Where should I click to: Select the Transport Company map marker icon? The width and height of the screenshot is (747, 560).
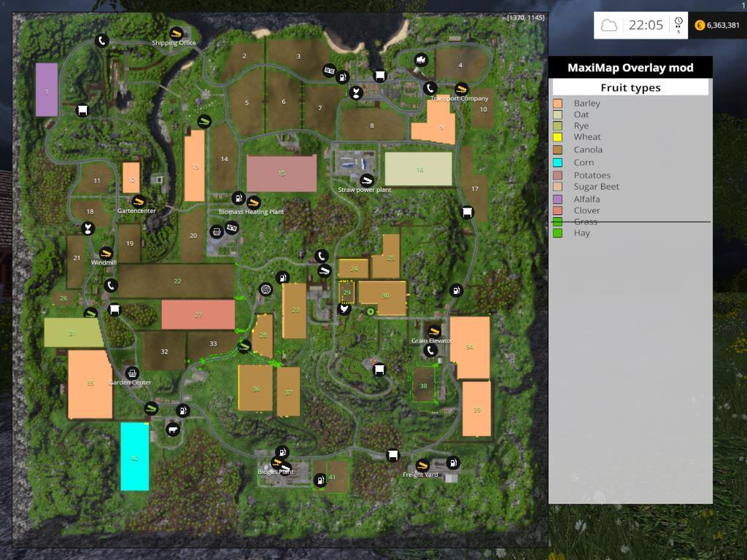click(x=460, y=89)
